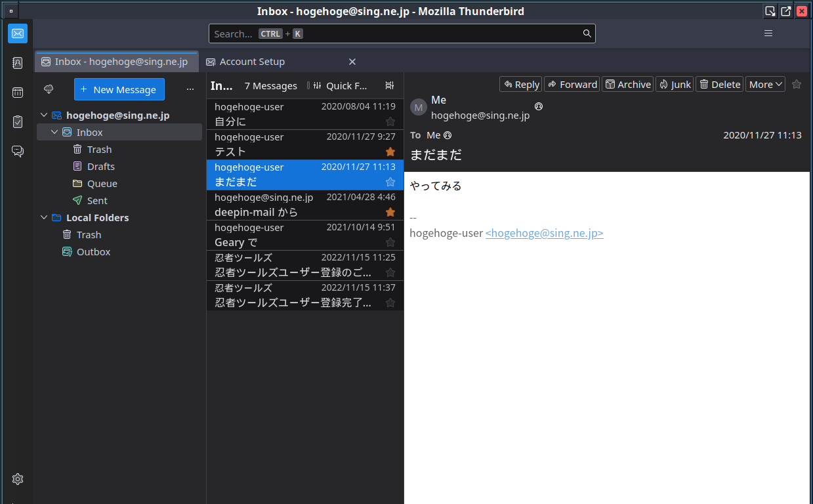
Task: Click the 7 Messages count label
Action: (x=270, y=86)
